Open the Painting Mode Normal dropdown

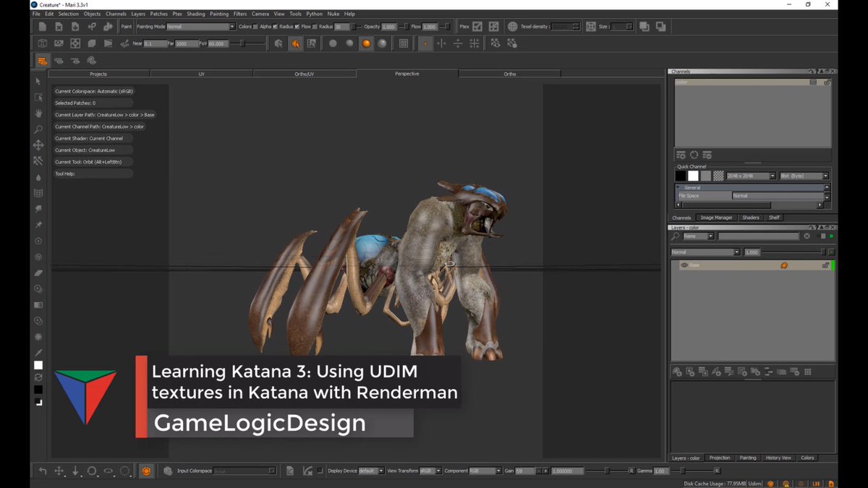tap(201, 27)
